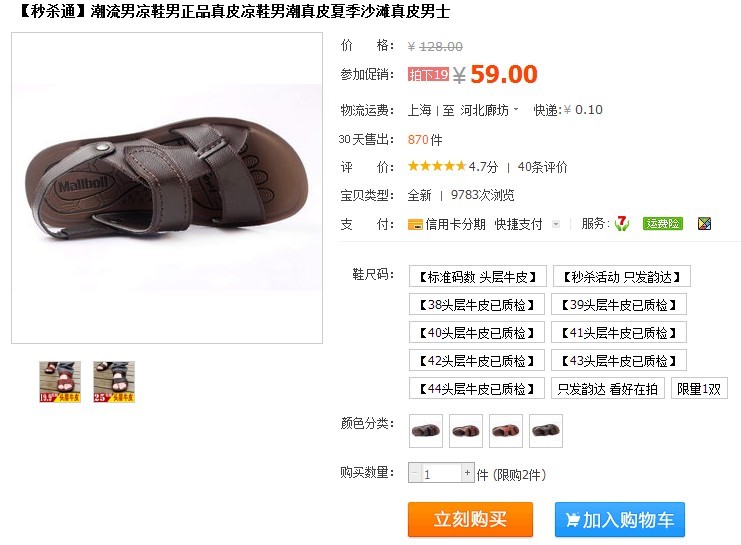Increase quantity with the plus stepper
The image size is (741, 545).
(467, 473)
